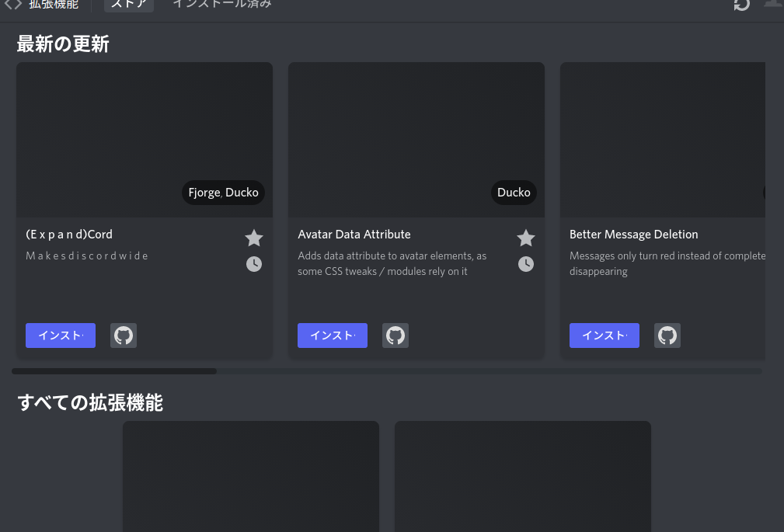Switch to the ストア tab
The image size is (784, 532).
(x=128, y=5)
